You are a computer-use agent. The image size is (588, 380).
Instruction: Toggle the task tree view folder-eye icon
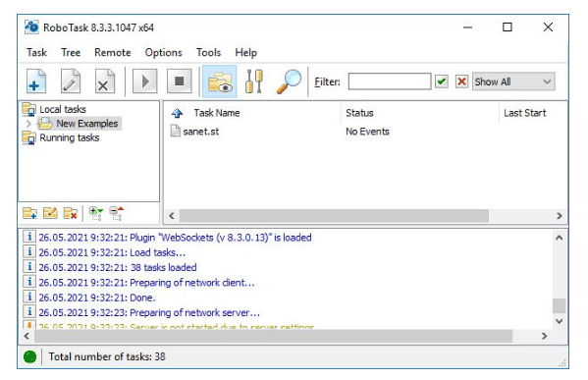pos(219,81)
